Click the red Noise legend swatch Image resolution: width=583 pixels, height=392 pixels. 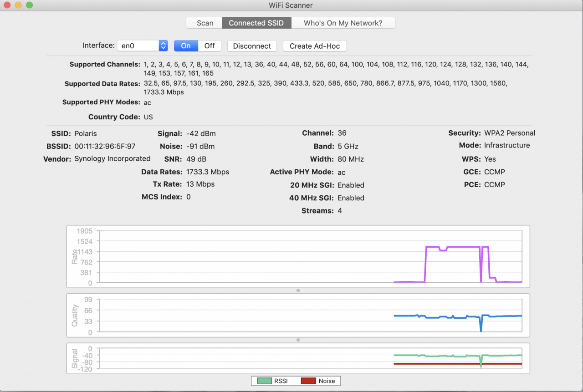click(308, 381)
